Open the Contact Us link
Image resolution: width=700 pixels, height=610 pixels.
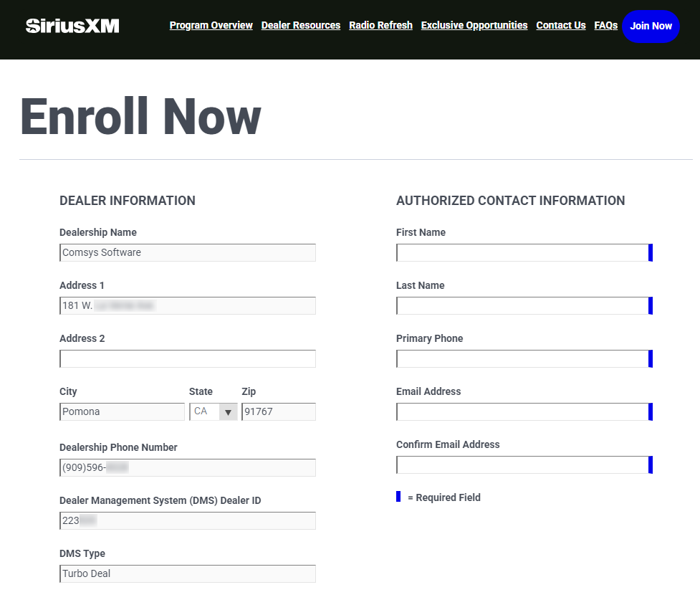561,26
